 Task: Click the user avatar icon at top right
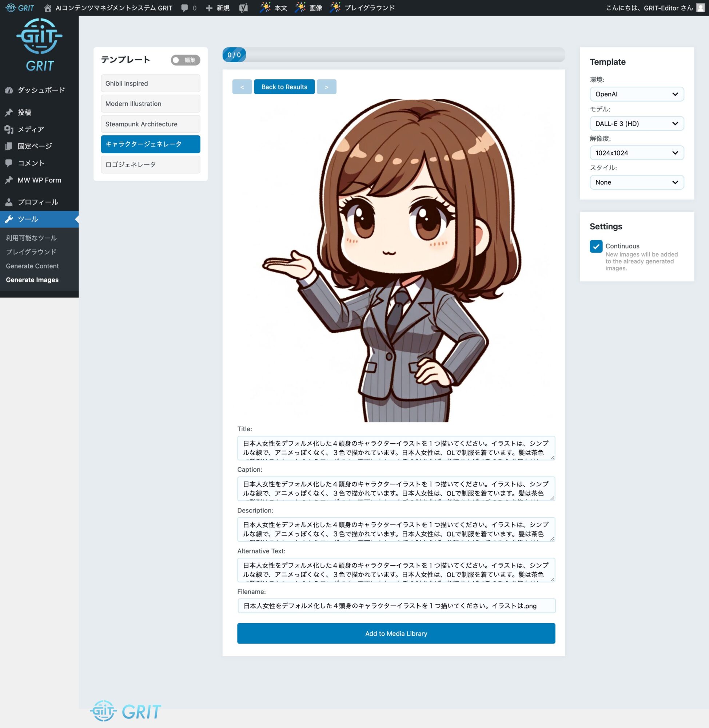[x=700, y=8]
